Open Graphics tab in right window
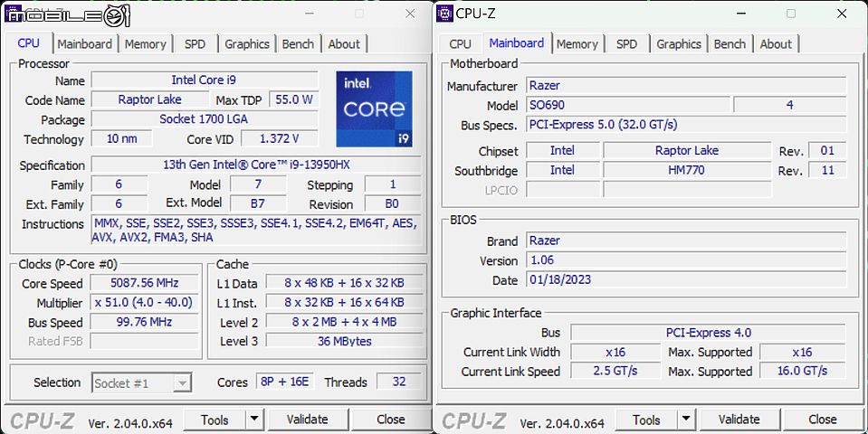Viewport: 868px width, 434px height. pos(679,44)
